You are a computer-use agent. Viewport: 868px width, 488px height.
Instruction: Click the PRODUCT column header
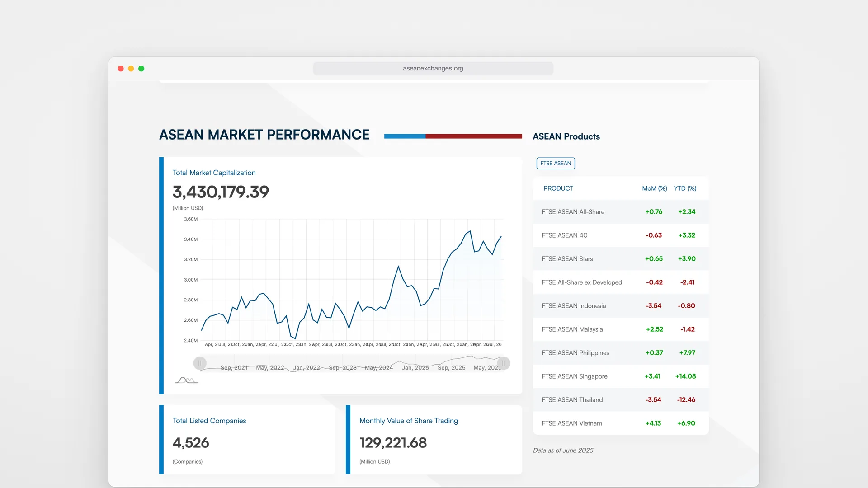558,188
